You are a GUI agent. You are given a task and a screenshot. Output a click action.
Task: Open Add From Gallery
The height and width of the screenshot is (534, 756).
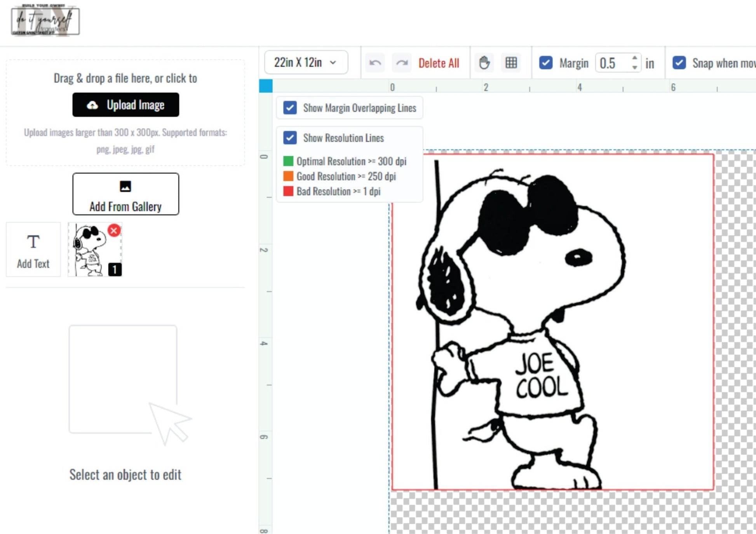pyautogui.click(x=125, y=194)
